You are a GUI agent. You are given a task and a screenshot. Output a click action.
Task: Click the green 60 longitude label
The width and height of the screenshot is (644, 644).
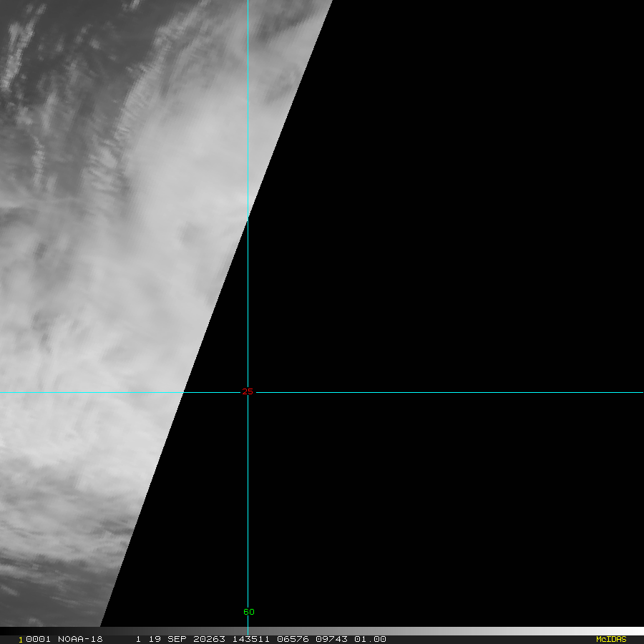pyautogui.click(x=248, y=612)
